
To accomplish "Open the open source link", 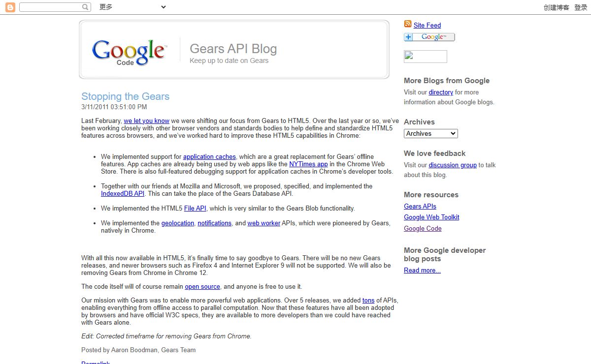I will 202,286.
